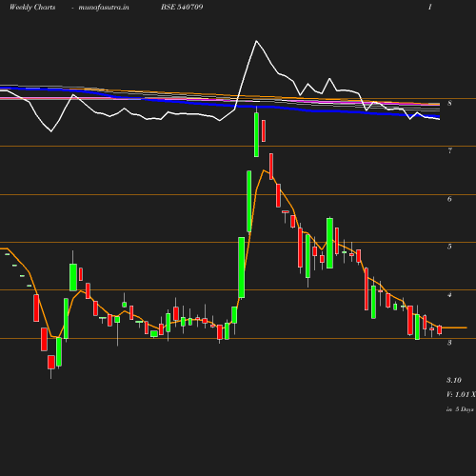Click the volume text 'V: 1.01 X'
Screen dimensions: 476x476
461,394
